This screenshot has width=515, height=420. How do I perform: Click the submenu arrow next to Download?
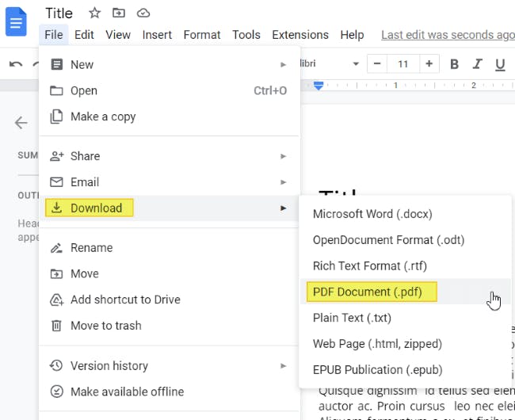click(283, 208)
